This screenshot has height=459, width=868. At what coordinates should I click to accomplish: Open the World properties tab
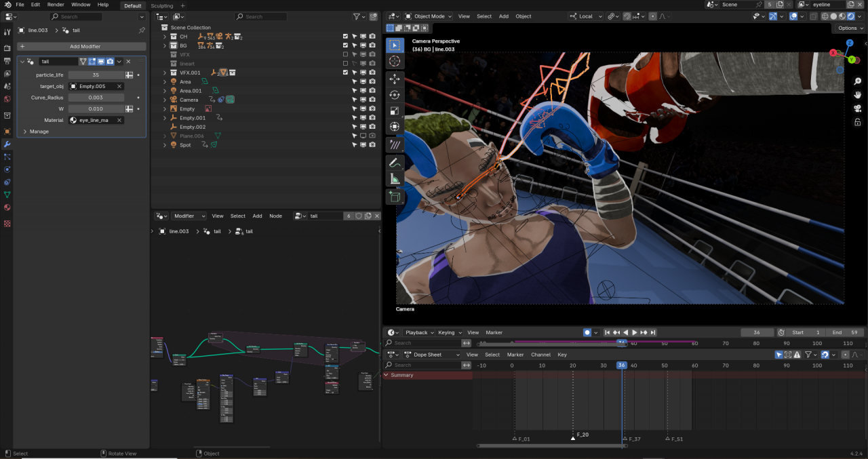7,99
